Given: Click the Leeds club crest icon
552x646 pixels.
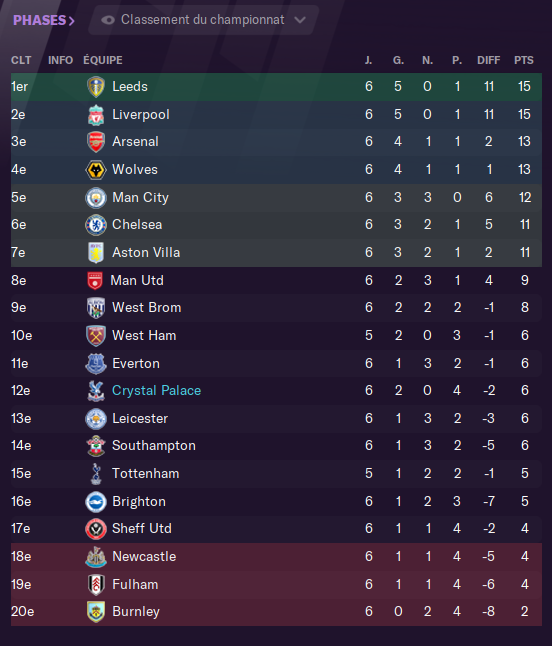Looking at the screenshot, I should [x=96, y=87].
